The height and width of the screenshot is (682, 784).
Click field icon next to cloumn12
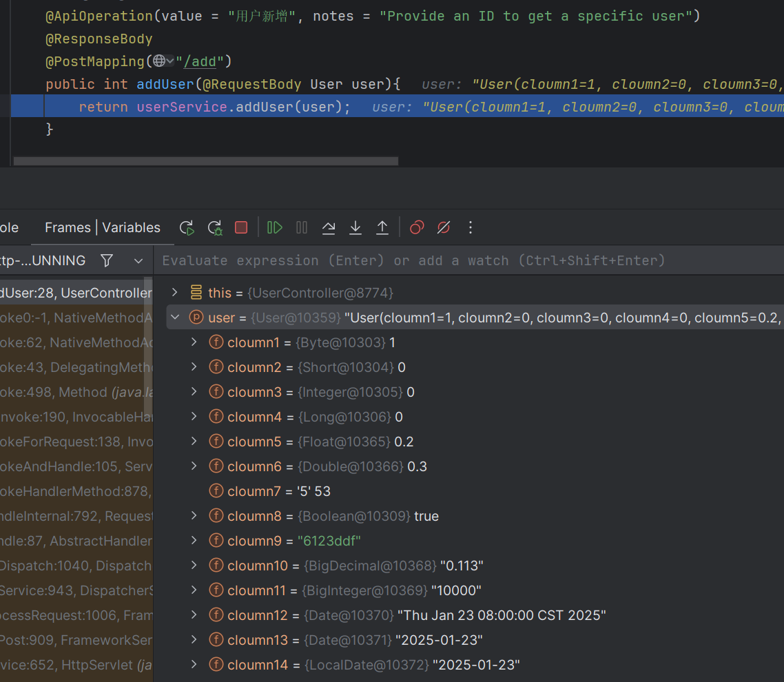pyautogui.click(x=216, y=614)
